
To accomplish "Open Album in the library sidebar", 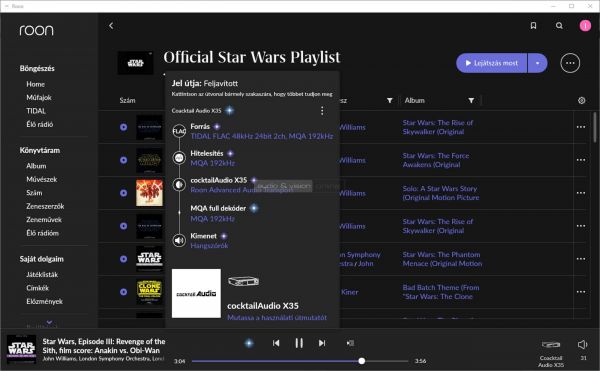I will [x=36, y=166].
